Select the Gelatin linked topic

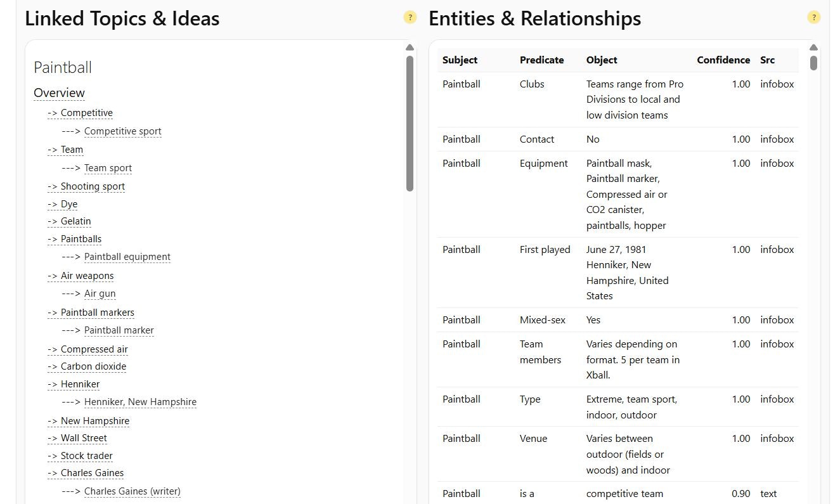pos(75,221)
